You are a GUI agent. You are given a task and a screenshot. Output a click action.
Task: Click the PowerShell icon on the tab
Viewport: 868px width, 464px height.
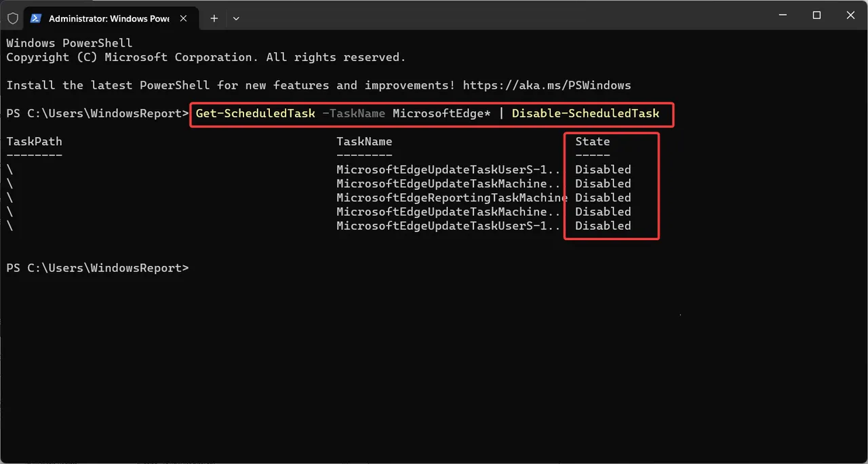(36, 18)
